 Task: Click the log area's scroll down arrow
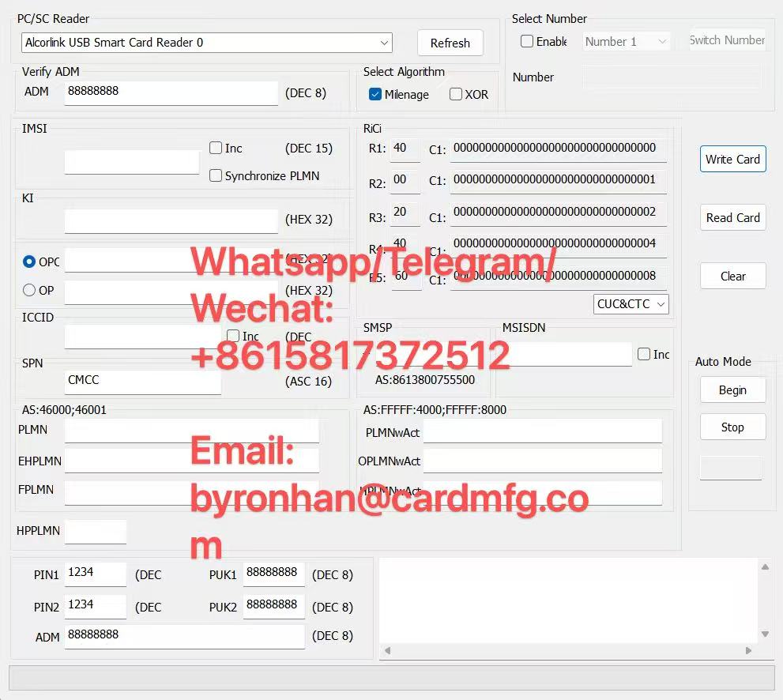pos(765,634)
